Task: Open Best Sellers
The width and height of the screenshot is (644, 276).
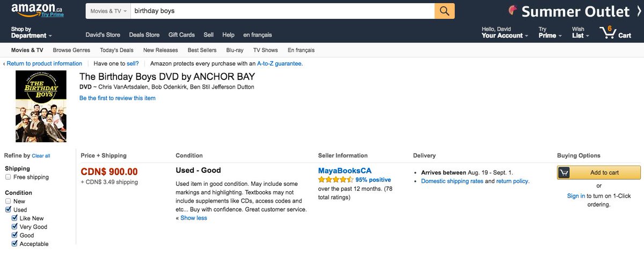Action: click(202, 50)
